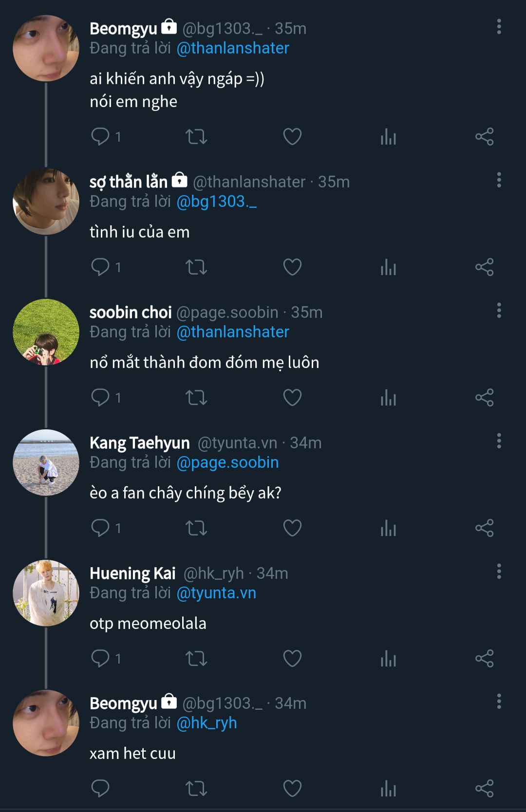
Task: Open more options on Kang Taehyun's tweet
Action: [x=499, y=441]
